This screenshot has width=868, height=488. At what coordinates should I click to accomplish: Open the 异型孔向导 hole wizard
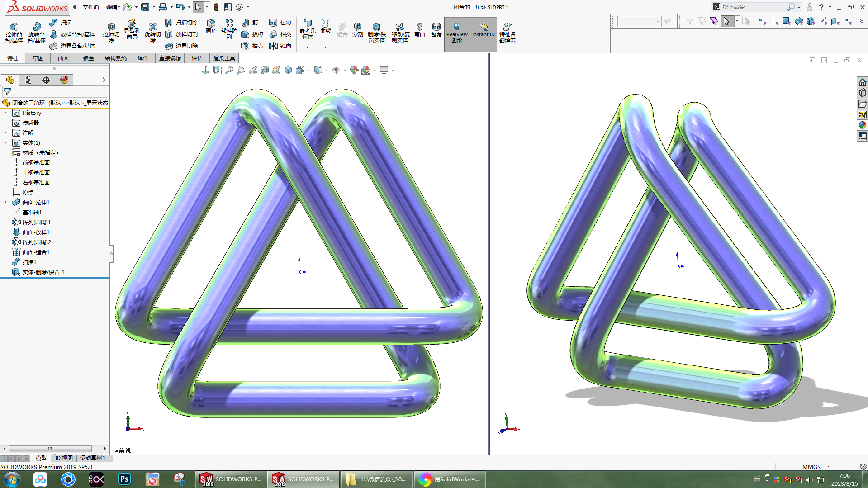[x=132, y=30]
